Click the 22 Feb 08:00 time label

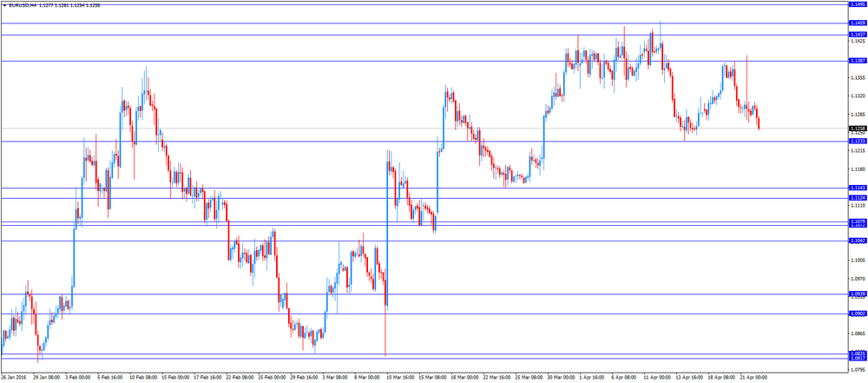pyautogui.click(x=240, y=377)
